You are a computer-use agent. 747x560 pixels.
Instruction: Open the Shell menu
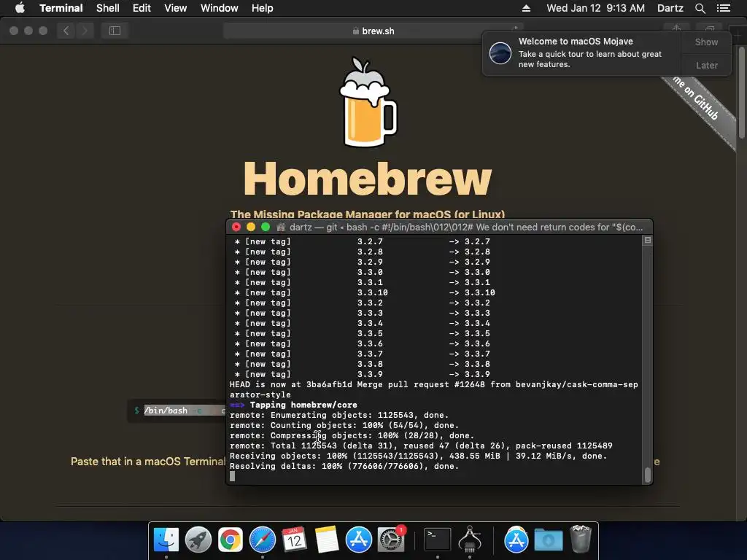point(108,8)
